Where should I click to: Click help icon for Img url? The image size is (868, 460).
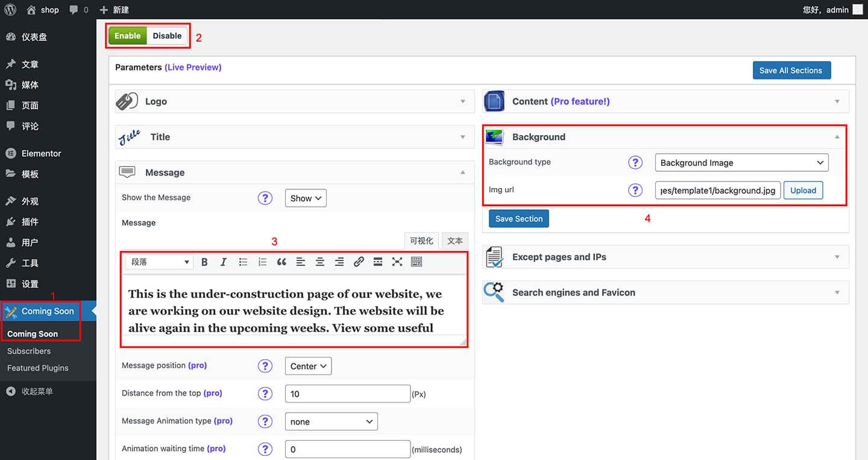pyautogui.click(x=635, y=190)
